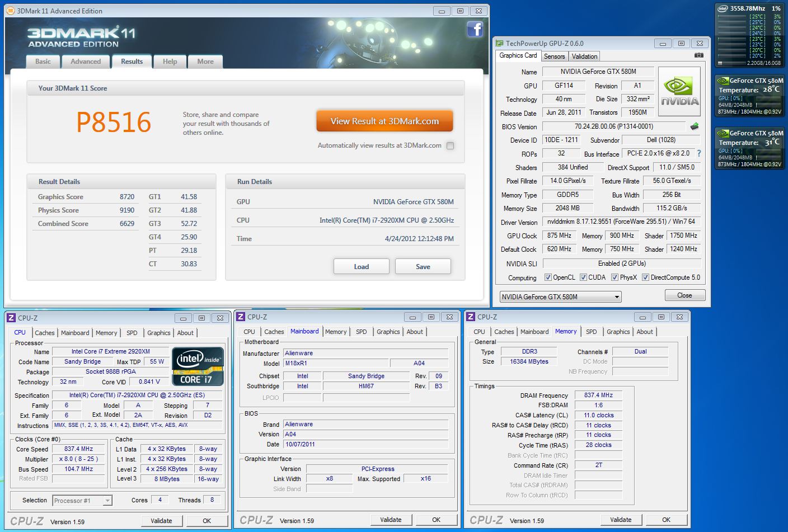Click the CPU-Z processor window title icon
The image size is (788, 532).
(11, 318)
